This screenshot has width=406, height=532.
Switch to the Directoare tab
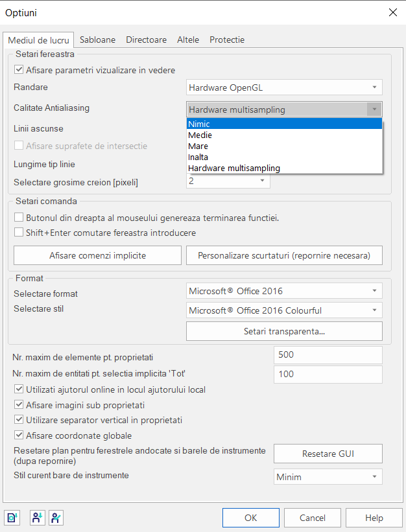tap(147, 40)
